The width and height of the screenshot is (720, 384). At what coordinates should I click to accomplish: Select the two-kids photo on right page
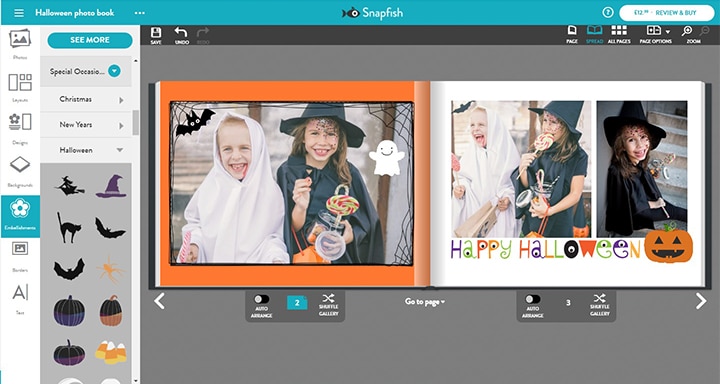pyautogui.click(x=521, y=169)
